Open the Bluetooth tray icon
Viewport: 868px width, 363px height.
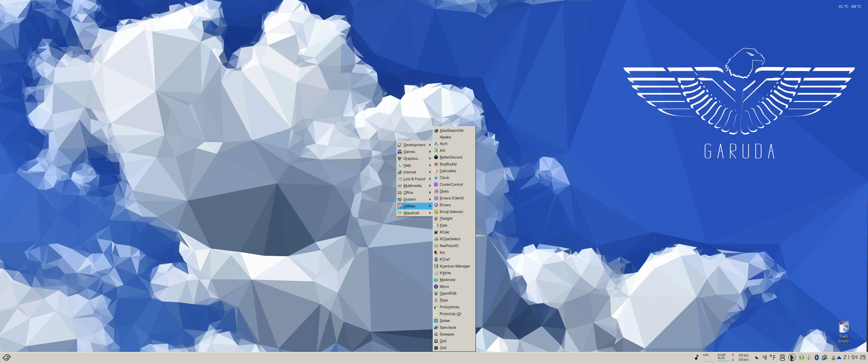817,358
